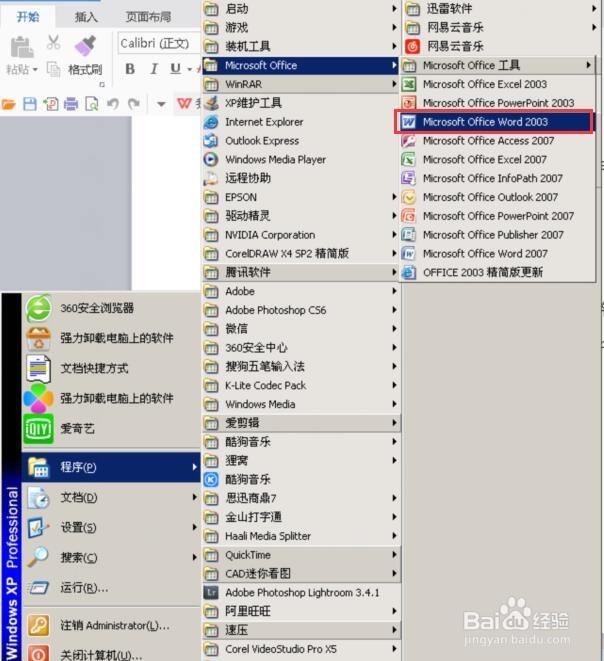The width and height of the screenshot is (604, 661).
Task: Open the 迅雷软件 folder
Action: [502, 8]
